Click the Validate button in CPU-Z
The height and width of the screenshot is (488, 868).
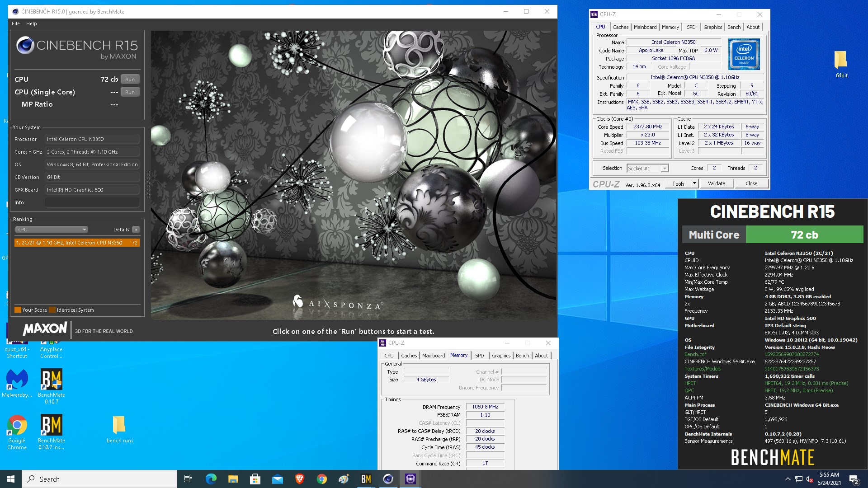click(717, 183)
